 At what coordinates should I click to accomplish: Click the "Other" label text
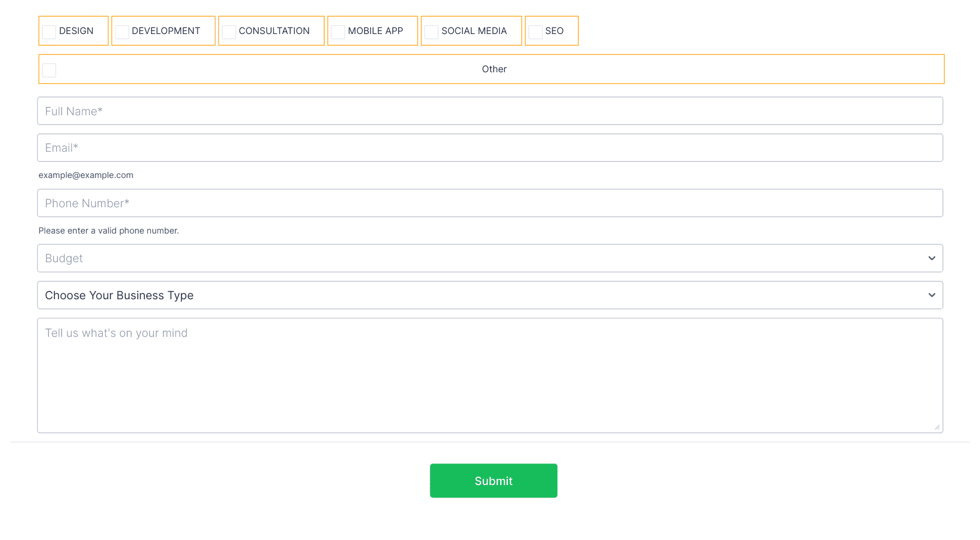(494, 69)
